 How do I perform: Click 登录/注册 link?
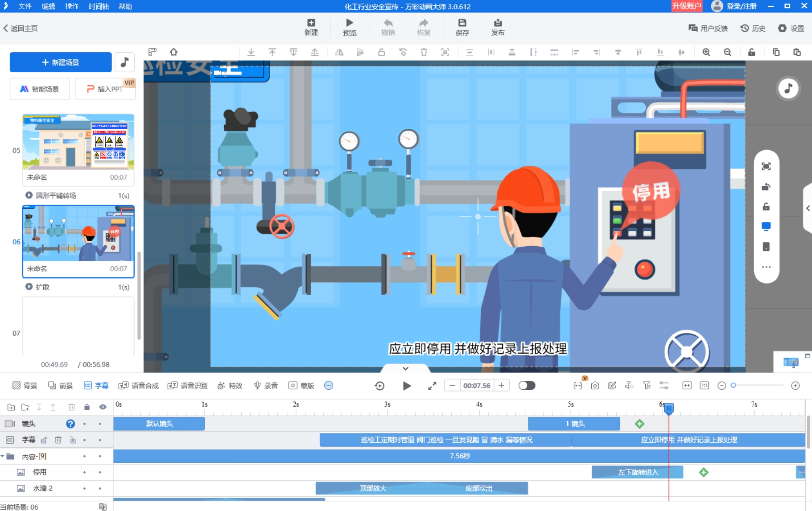[x=742, y=6]
